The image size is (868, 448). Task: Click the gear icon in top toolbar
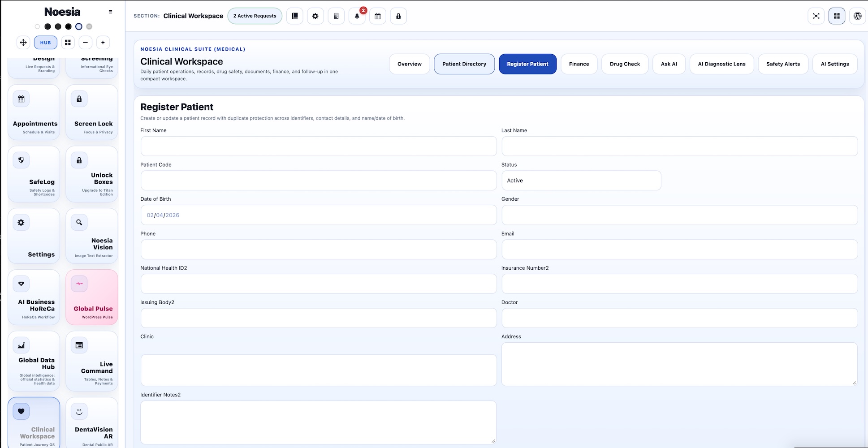coord(315,16)
